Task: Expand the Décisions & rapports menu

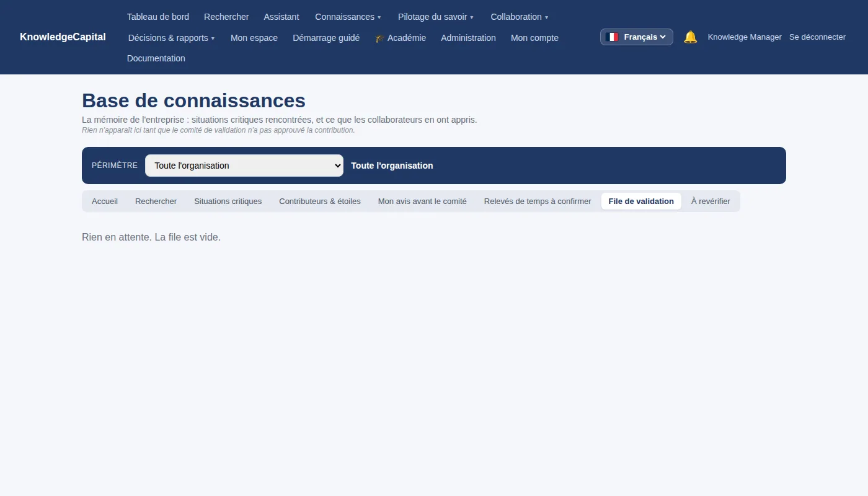Action: [x=172, y=38]
